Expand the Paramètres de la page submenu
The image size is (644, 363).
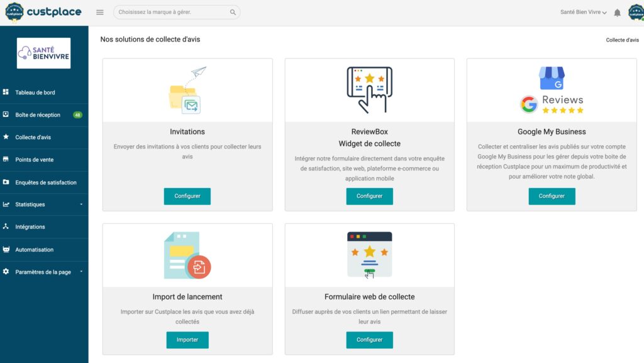tap(82, 272)
